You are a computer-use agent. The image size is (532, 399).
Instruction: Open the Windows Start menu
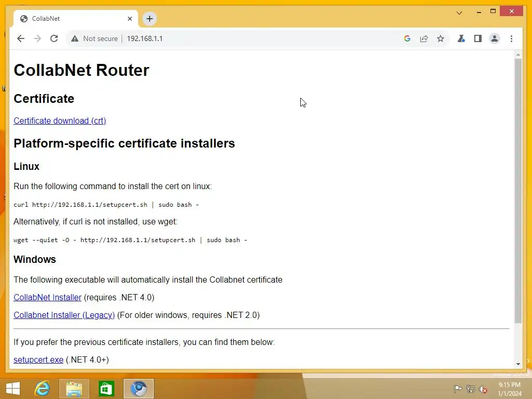[13, 389]
